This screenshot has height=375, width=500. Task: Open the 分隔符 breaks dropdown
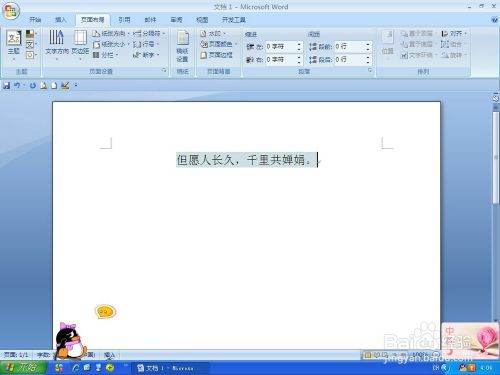[x=149, y=34]
